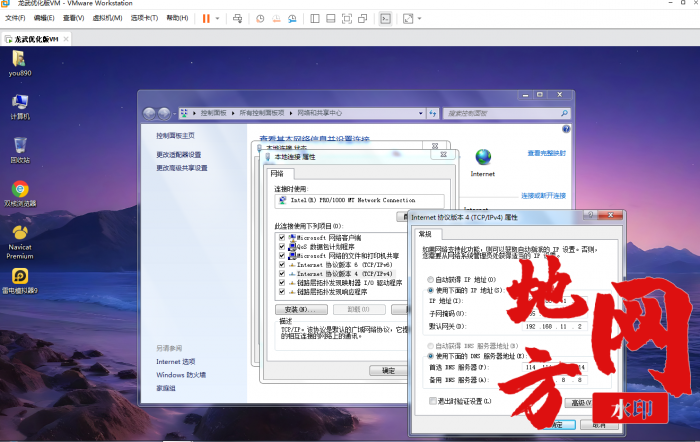Close the 龙武优化版VM tab

tap(66, 39)
